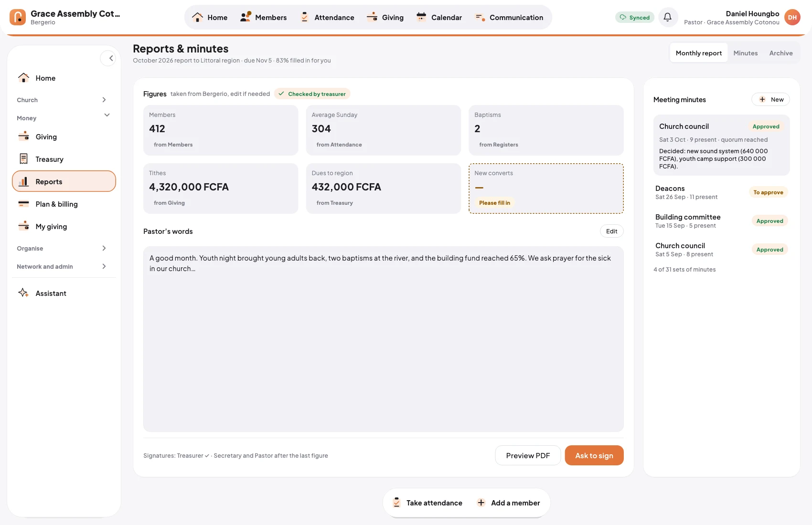Collapse the sidebar with the chevron button
The image size is (812, 525).
pyautogui.click(x=108, y=58)
